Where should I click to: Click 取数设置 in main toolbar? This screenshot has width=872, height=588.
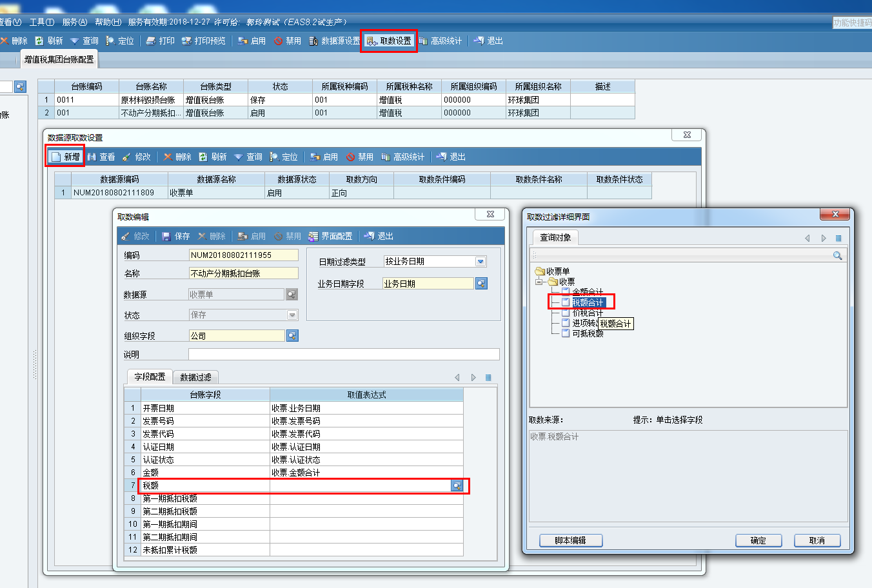(389, 41)
